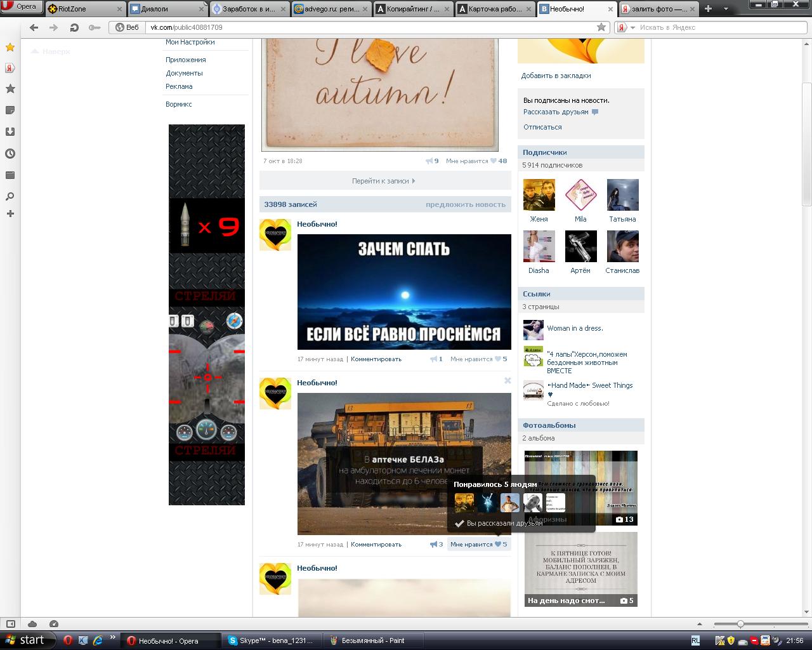The height and width of the screenshot is (650, 812).
Task: Switch to the RiotZone tab
Action: [85, 9]
